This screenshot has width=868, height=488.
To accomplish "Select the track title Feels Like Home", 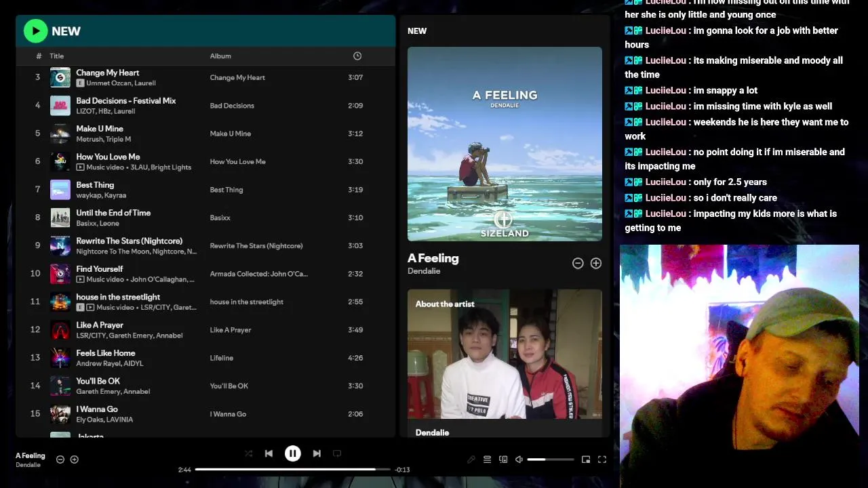I will click(x=105, y=353).
